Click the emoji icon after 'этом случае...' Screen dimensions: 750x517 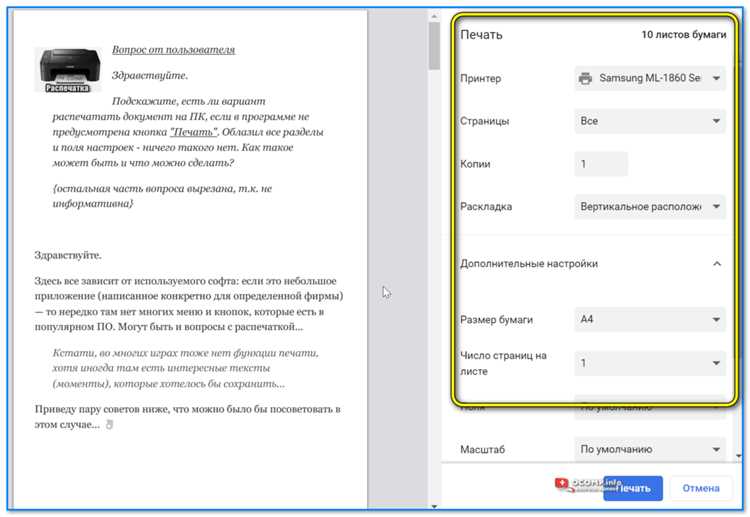(x=109, y=425)
